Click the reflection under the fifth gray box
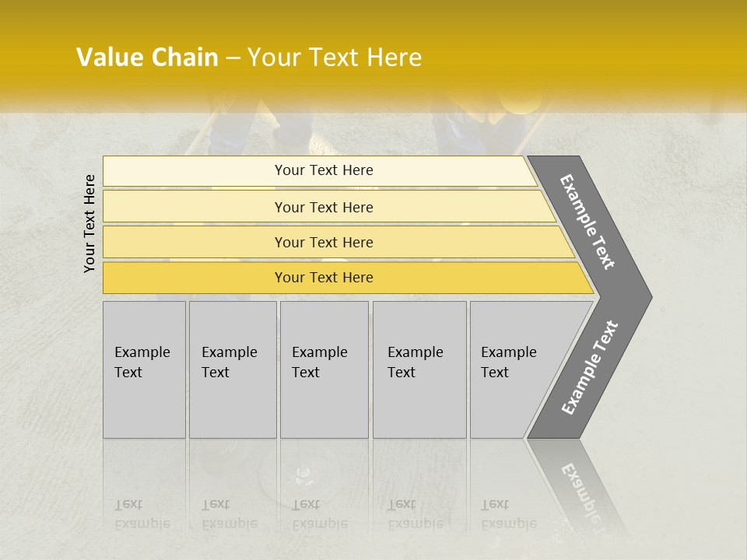The height and width of the screenshot is (560, 747). pos(506,490)
